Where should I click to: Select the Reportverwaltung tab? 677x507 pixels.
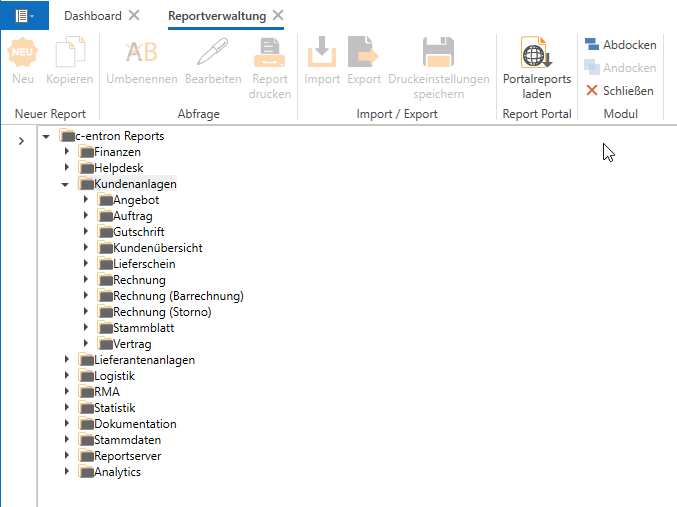coord(217,16)
